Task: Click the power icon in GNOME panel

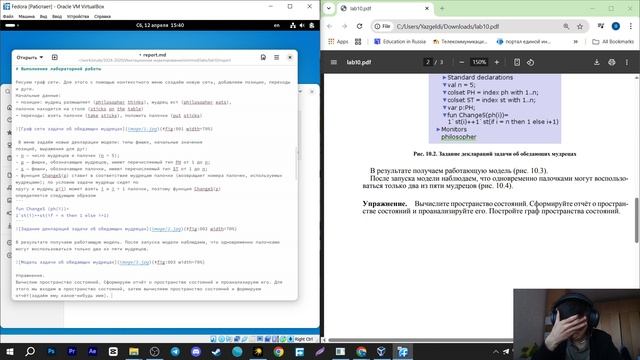Action: [x=312, y=25]
